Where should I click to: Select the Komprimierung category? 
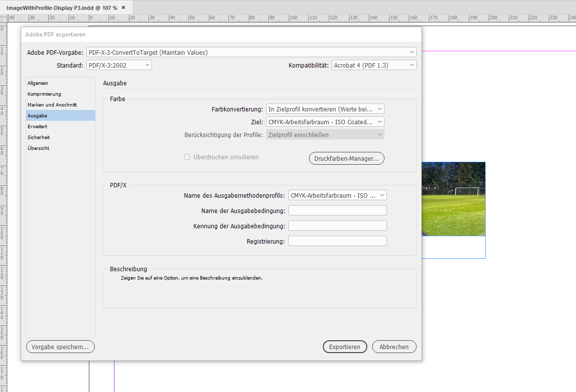pyautogui.click(x=45, y=94)
